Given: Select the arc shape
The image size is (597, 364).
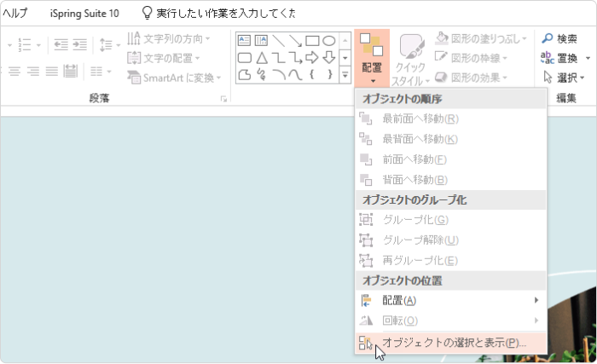Looking at the screenshot, I should (x=279, y=75).
